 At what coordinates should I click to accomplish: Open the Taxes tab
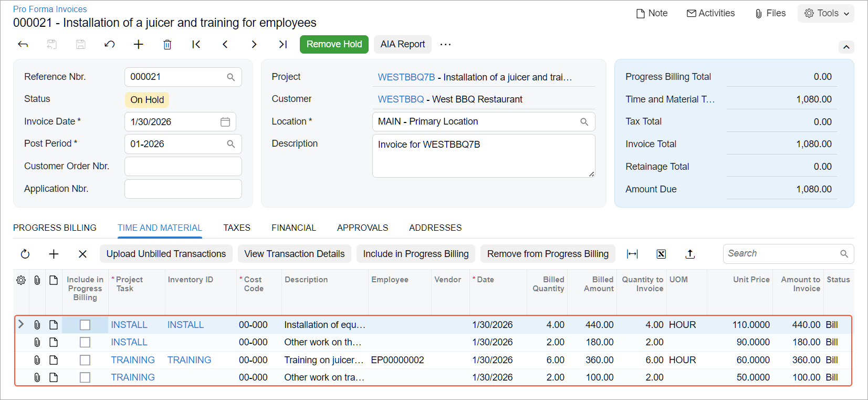(237, 228)
